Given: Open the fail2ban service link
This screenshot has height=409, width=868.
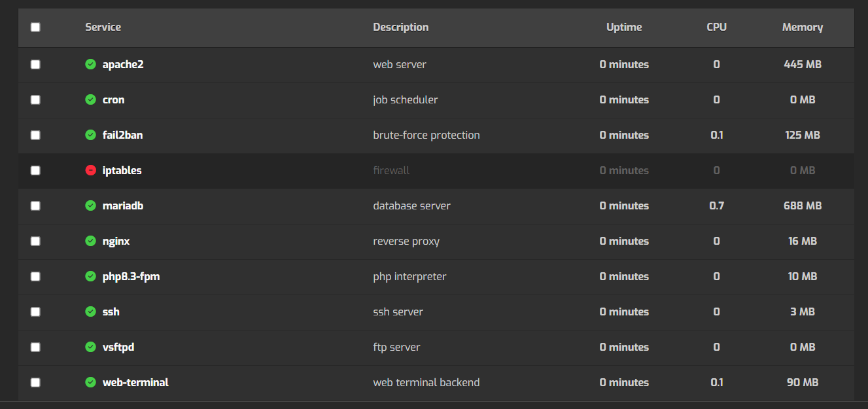Looking at the screenshot, I should 123,135.
